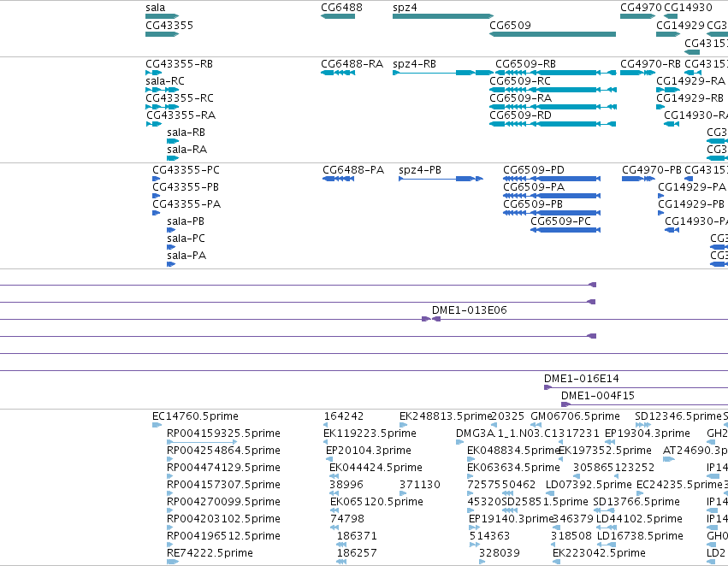728x566 pixels.
Task: Select EST EK044424.5prime
Action: click(x=334, y=476)
